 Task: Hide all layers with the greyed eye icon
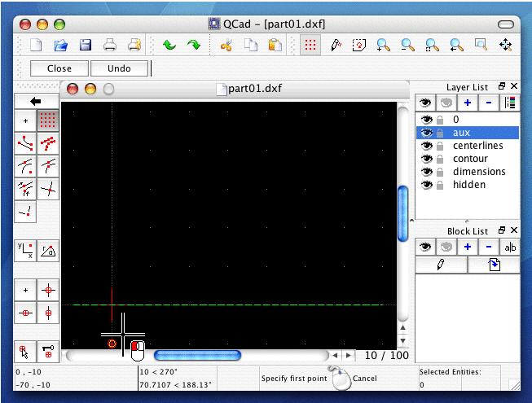click(446, 103)
